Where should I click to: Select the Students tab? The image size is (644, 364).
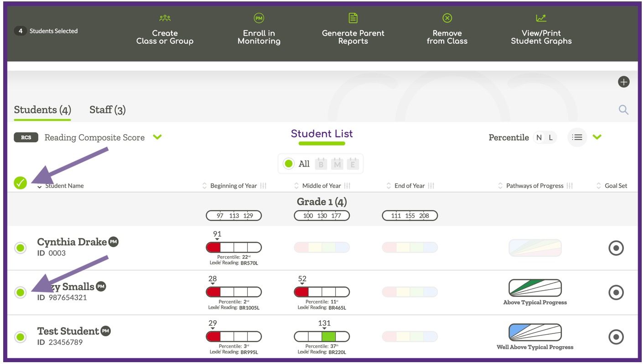coord(42,109)
